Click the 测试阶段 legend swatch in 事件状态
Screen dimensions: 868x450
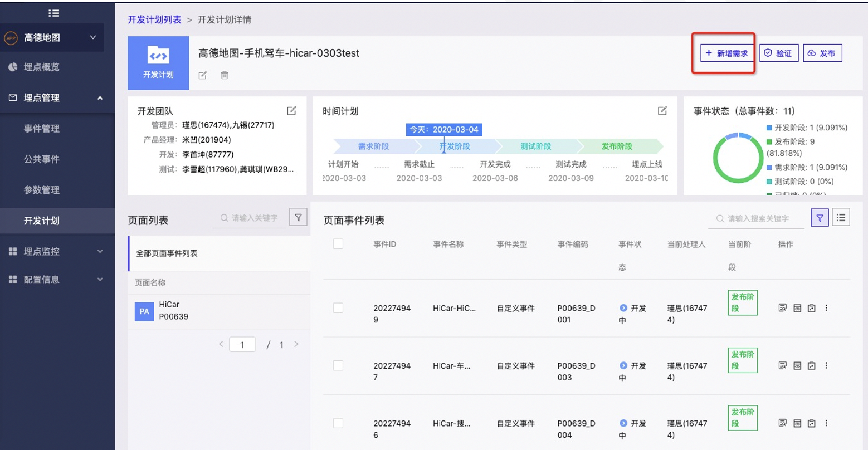(x=769, y=182)
